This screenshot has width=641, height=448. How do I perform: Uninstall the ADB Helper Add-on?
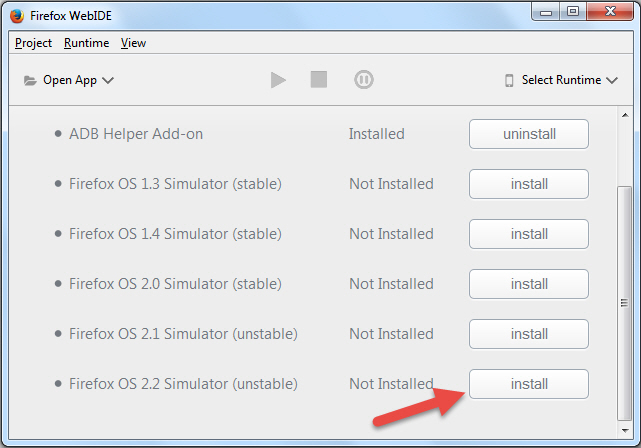(x=529, y=134)
